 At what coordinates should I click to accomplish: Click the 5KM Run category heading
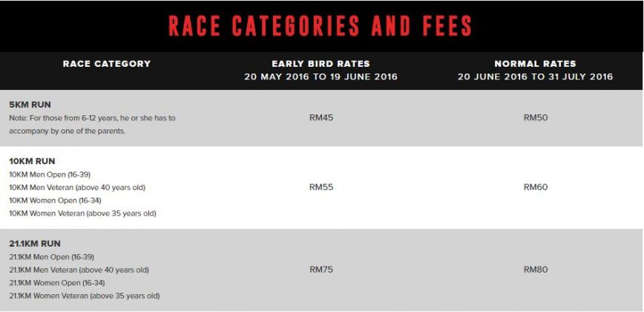click(x=30, y=105)
